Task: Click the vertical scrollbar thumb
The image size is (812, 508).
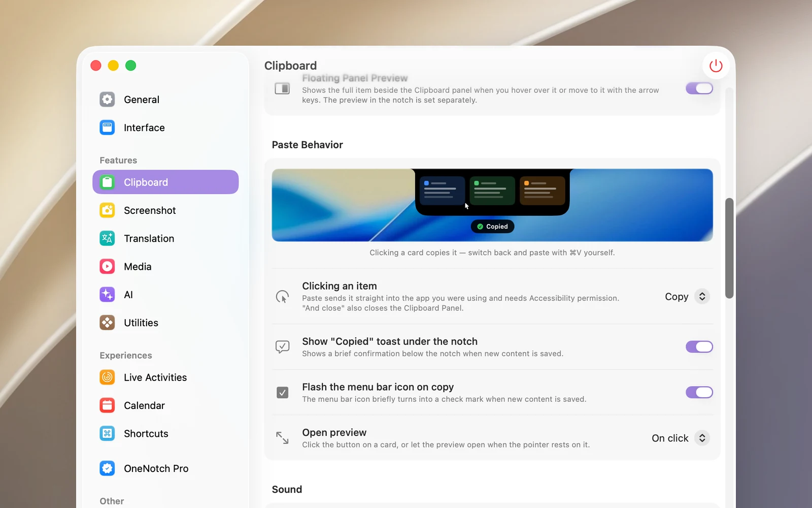Action: click(x=729, y=248)
